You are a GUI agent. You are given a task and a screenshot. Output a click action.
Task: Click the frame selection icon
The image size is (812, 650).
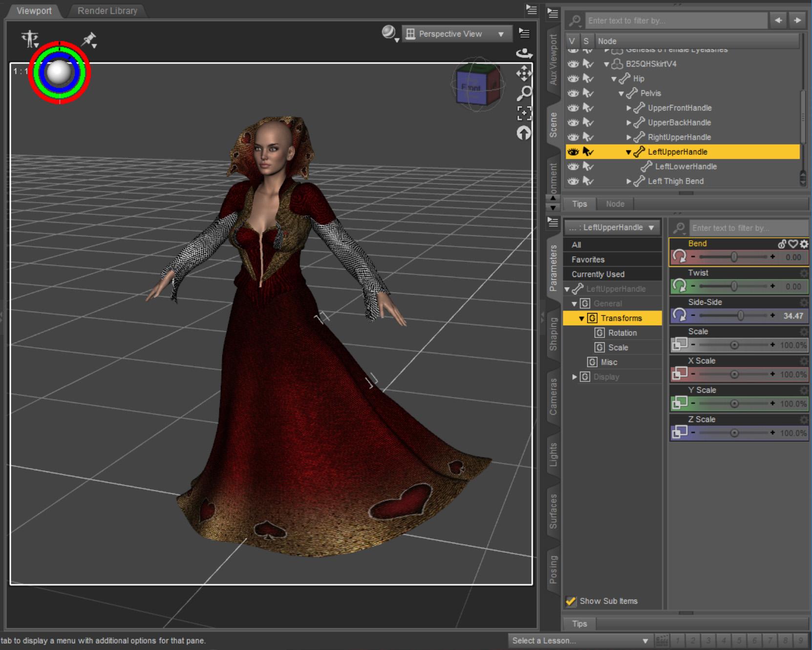tap(524, 113)
